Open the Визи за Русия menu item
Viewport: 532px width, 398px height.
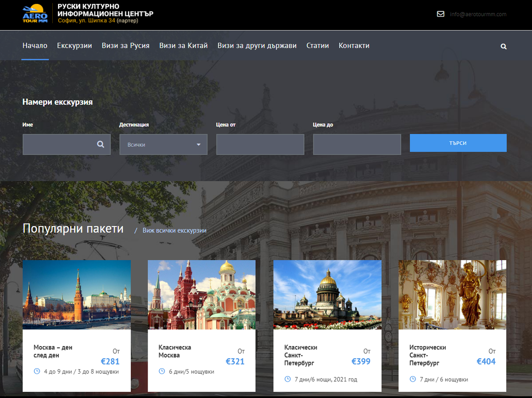(125, 45)
